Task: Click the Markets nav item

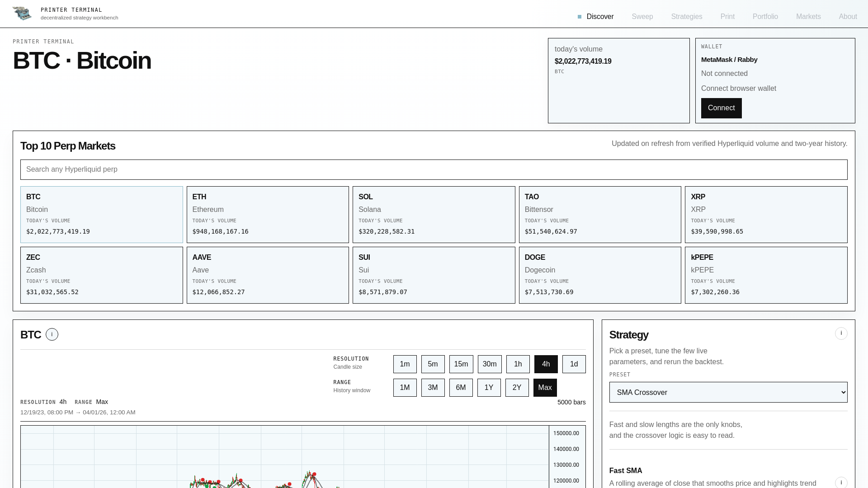Action: [808, 17]
